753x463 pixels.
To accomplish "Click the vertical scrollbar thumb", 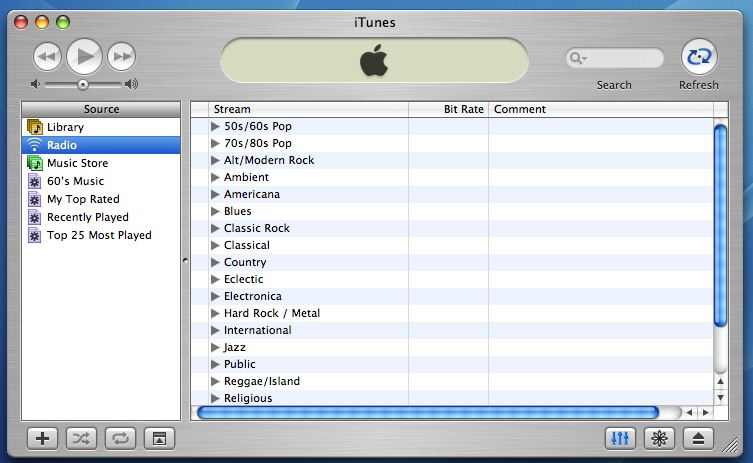I will (720, 226).
